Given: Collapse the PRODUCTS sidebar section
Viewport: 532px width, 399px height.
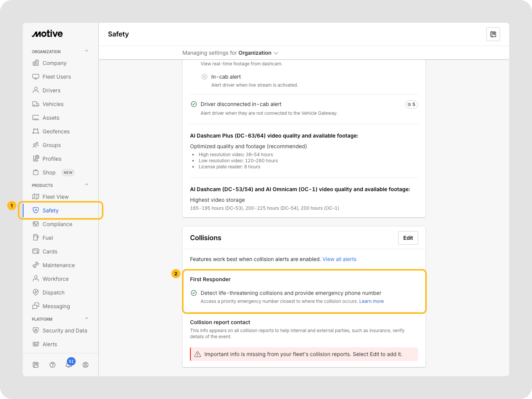Looking at the screenshot, I should point(87,185).
